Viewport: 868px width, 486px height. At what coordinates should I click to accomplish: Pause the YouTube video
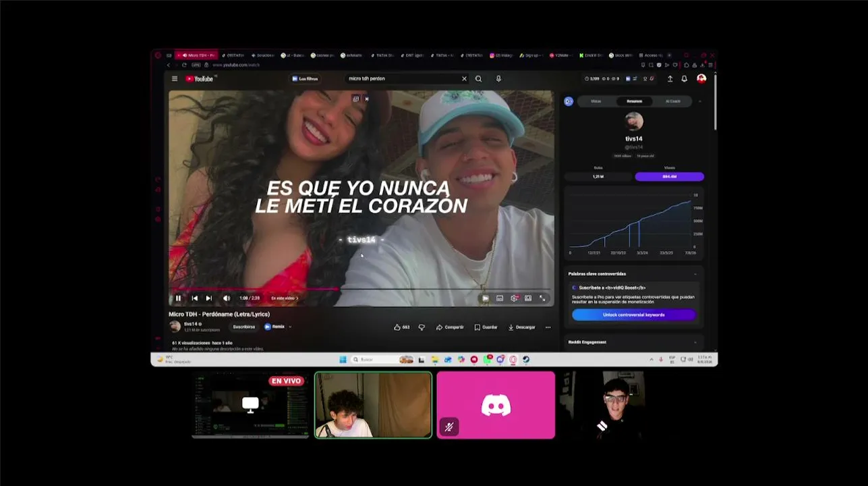click(x=178, y=298)
